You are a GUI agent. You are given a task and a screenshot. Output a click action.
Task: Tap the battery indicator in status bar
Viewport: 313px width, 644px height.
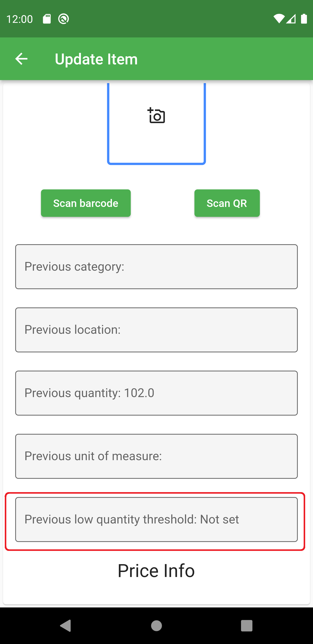(x=304, y=19)
